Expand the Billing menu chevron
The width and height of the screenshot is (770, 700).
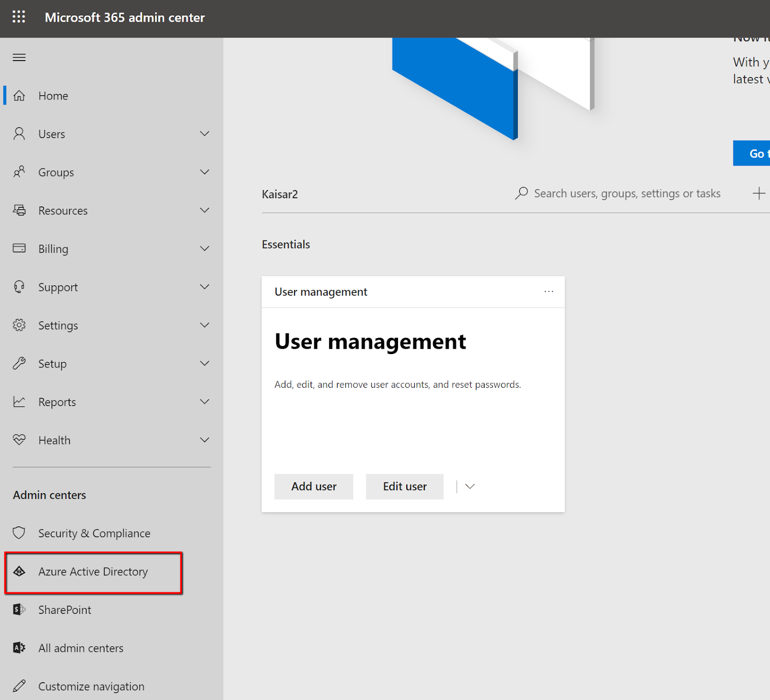(205, 248)
